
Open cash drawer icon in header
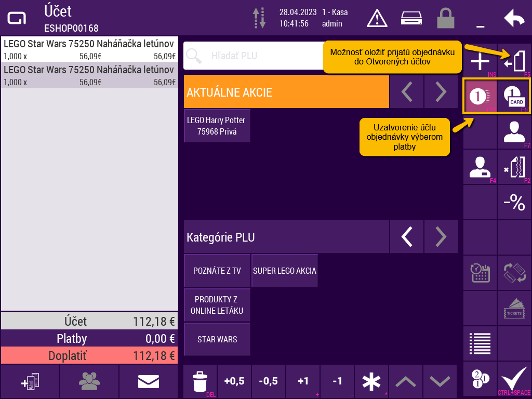pos(413,18)
